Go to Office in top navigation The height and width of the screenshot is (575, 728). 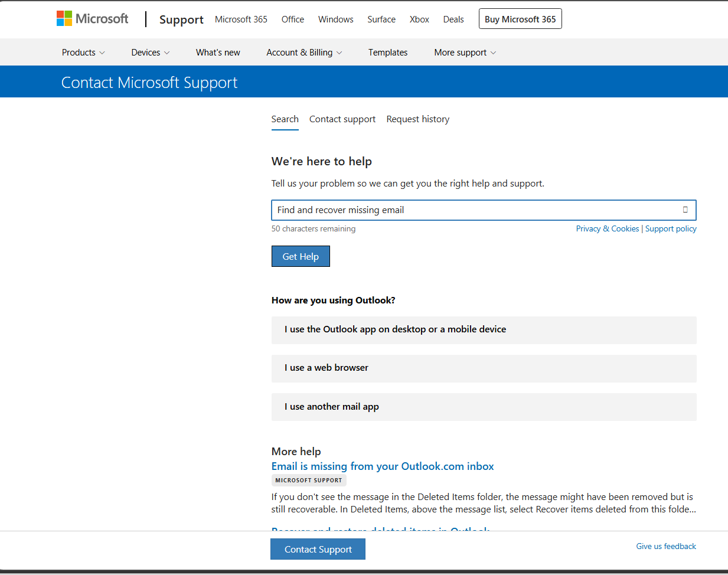(x=293, y=19)
